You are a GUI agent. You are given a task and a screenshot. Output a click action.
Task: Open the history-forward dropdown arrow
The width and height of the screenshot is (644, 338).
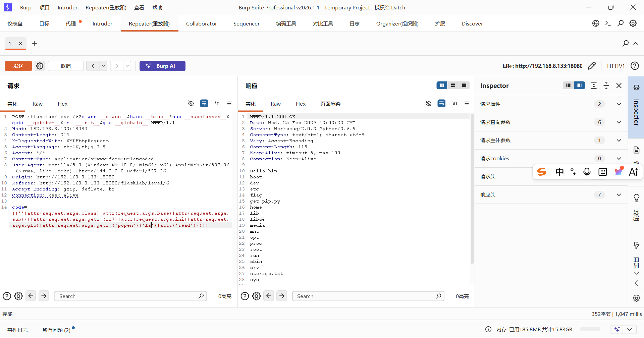coord(127,66)
